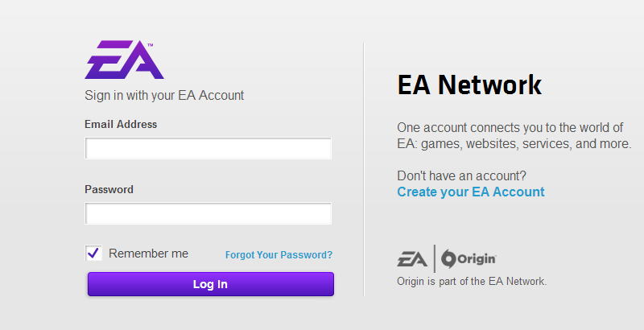Screen dimensions: 644x330
Task: Click the Origin circular emblem icon
Action: click(448, 259)
